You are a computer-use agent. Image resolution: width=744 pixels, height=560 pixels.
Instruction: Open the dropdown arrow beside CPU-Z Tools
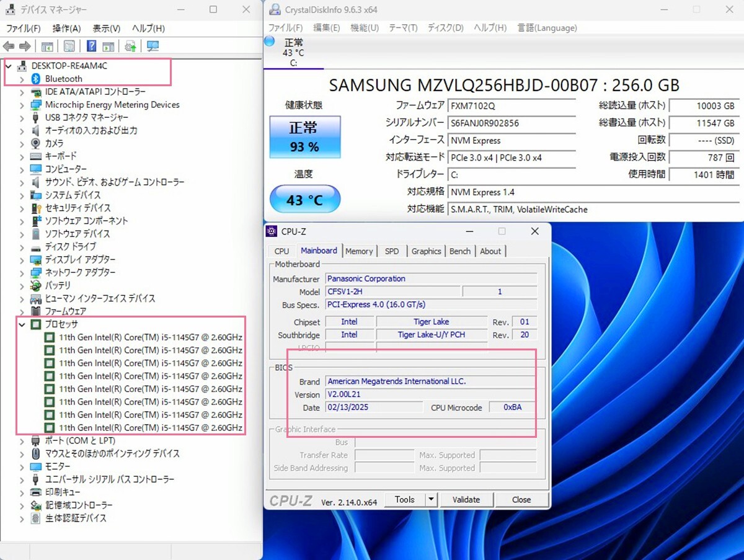(x=432, y=500)
